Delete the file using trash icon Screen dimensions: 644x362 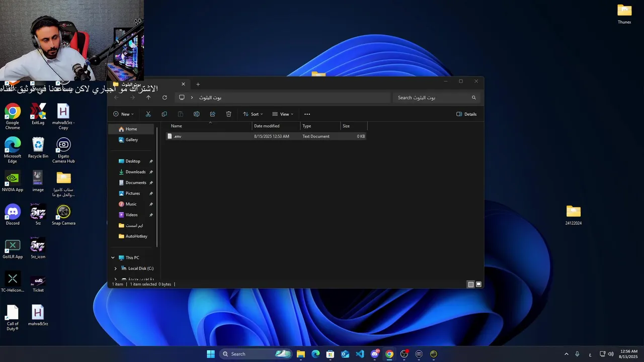(228, 114)
